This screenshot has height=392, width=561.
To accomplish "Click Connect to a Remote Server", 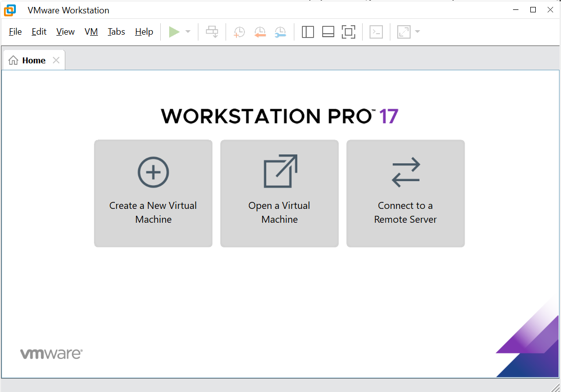I will click(406, 194).
